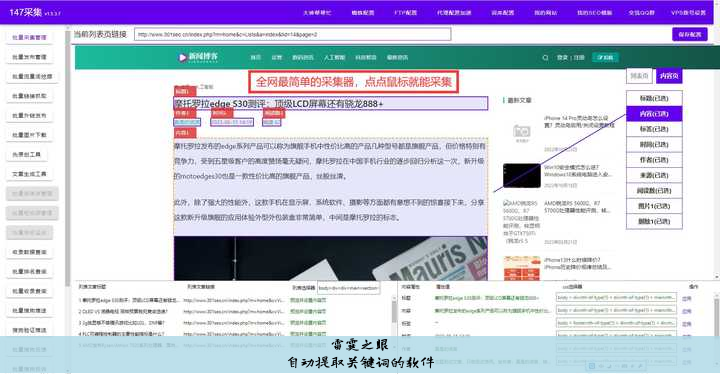This screenshot has height=374, width=720.
Task: Select the 作者(已选) field button
Action: [x=654, y=160]
